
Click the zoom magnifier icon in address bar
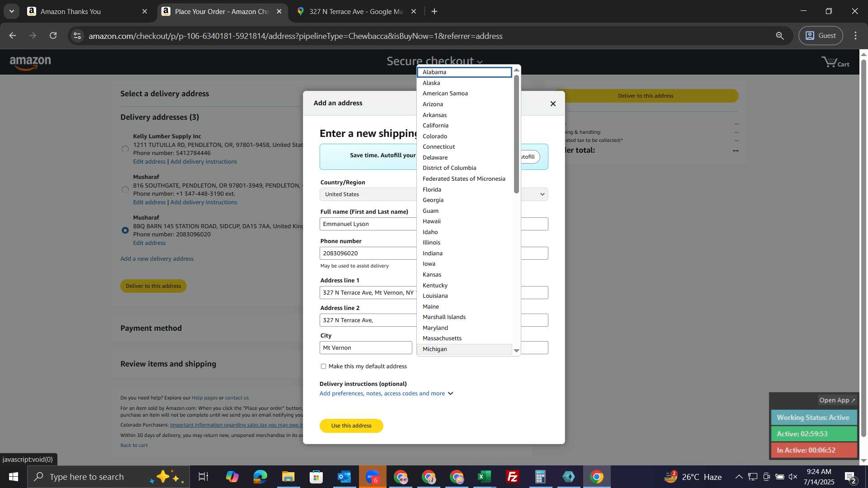pyautogui.click(x=780, y=36)
